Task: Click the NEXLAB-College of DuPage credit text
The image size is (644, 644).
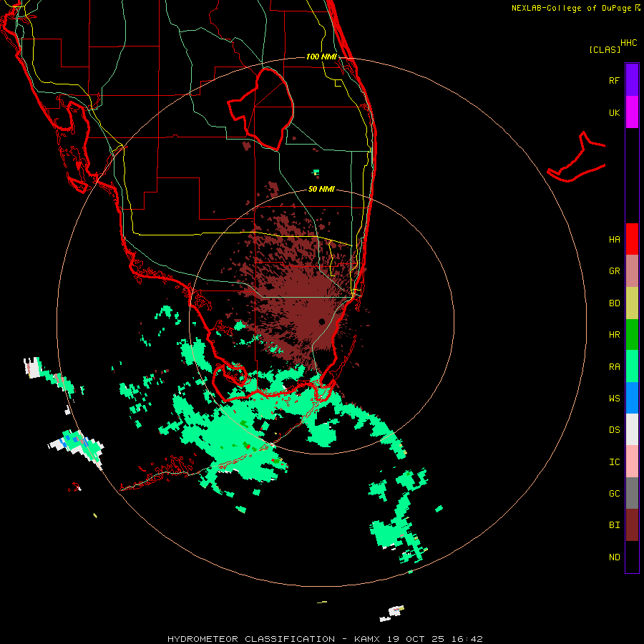Action: pyautogui.click(x=571, y=8)
